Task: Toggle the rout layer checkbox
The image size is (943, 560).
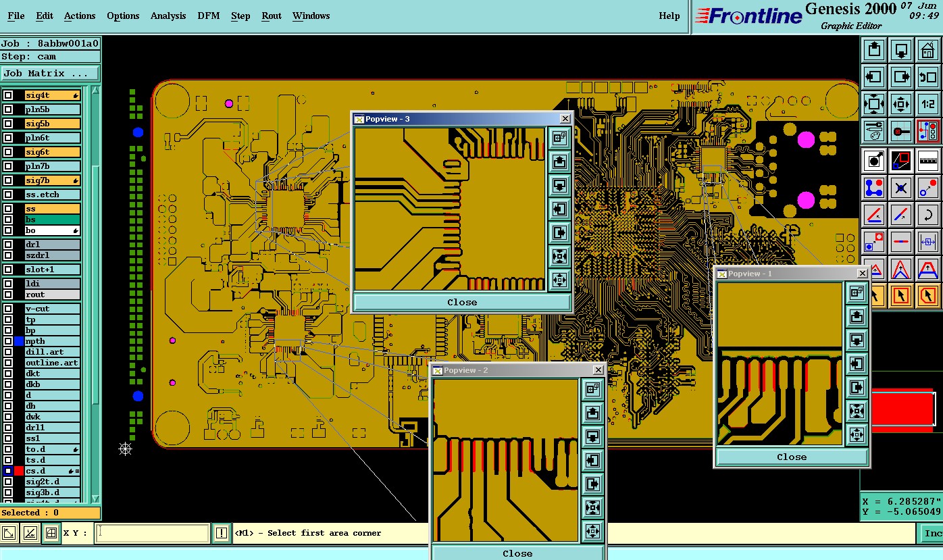Action: click(x=8, y=295)
